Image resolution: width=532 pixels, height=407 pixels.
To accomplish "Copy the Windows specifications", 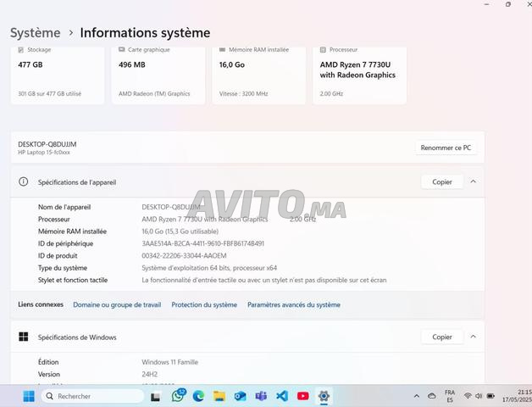I will [441, 337].
